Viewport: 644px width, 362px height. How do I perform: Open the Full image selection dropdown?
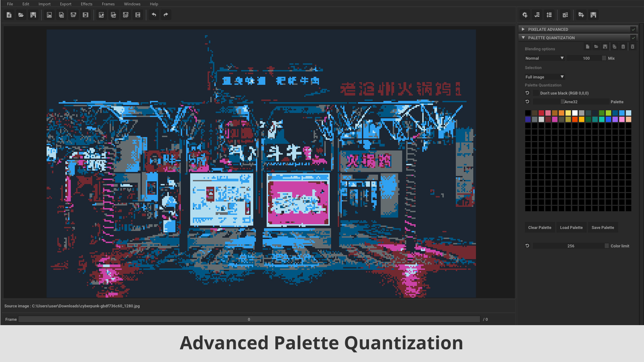(x=544, y=77)
